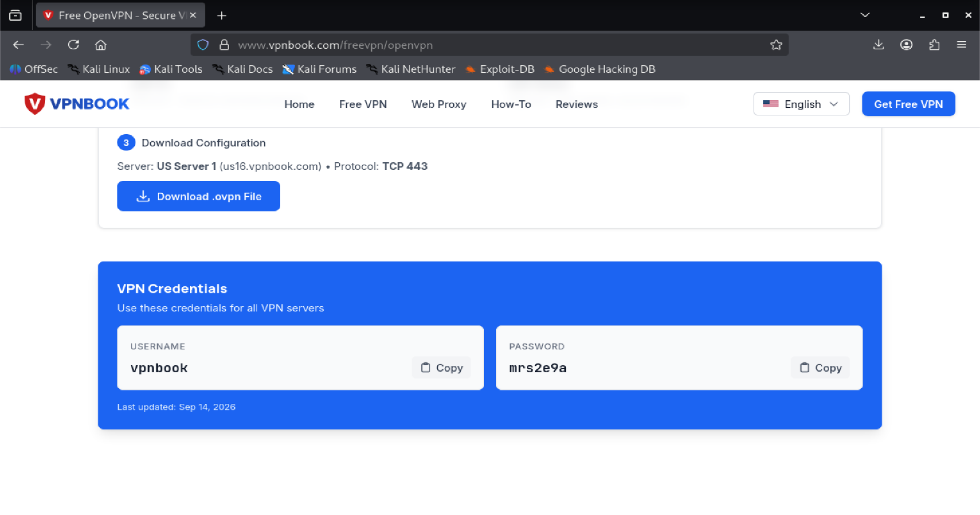
Task: Click the VPNBOOK shield logo
Action: [x=35, y=104]
